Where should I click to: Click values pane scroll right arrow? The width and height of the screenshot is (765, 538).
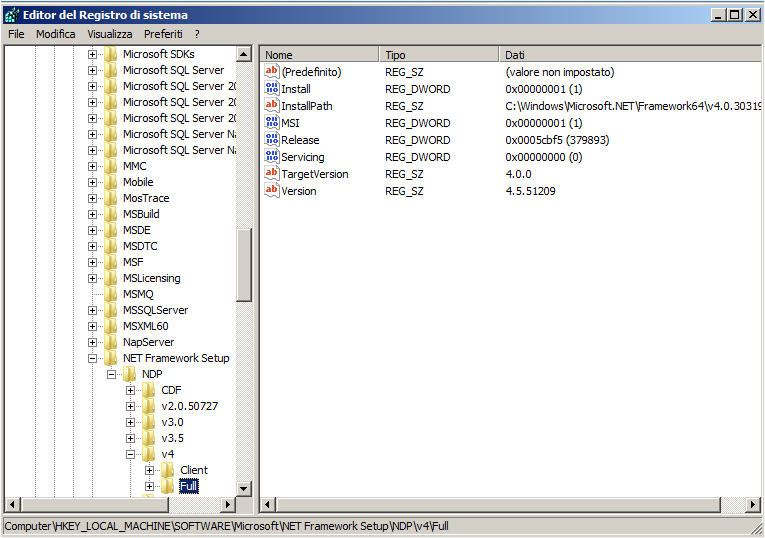click(753, 504)
